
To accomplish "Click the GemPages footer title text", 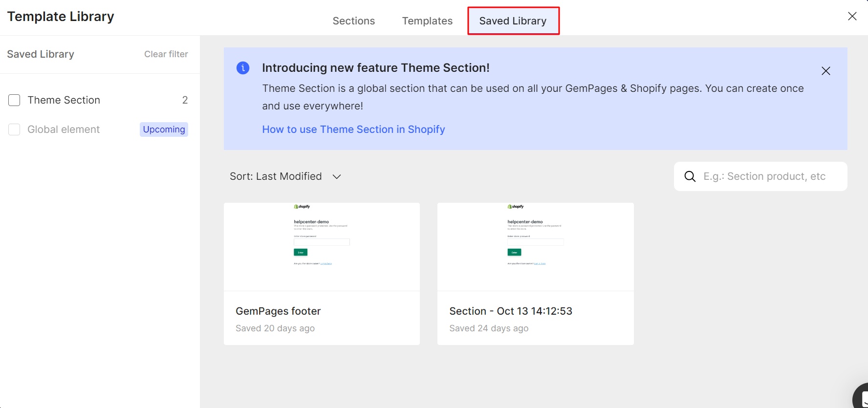I will pos(278,311).
